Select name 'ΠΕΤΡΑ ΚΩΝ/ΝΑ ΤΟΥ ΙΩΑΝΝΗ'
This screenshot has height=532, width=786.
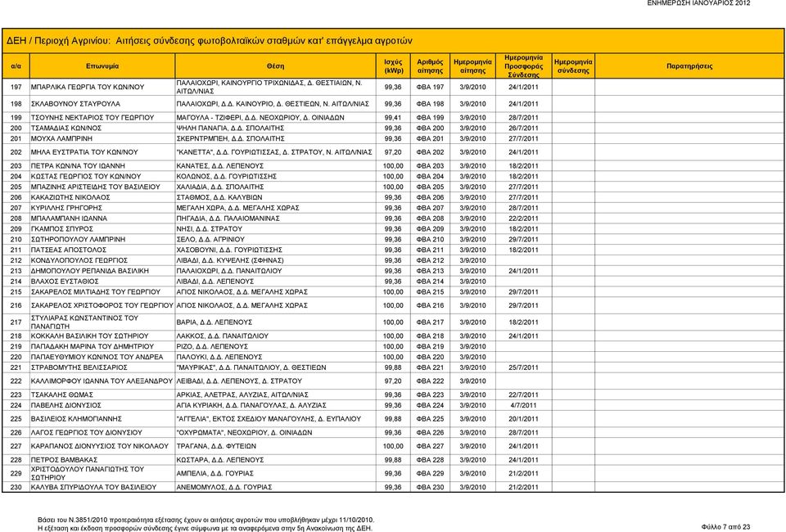(79, 166)
